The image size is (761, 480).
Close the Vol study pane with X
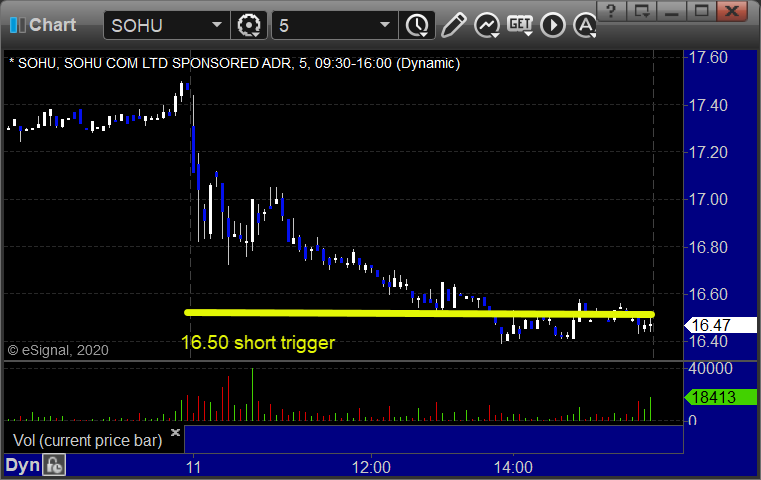[x=176, y=432]
